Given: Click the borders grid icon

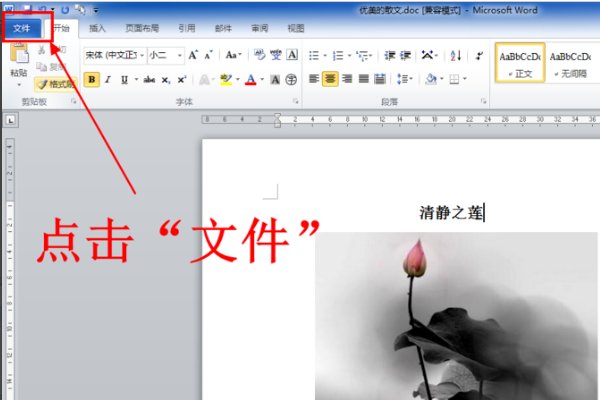Looking at the screenshot, I should (454, 79).
